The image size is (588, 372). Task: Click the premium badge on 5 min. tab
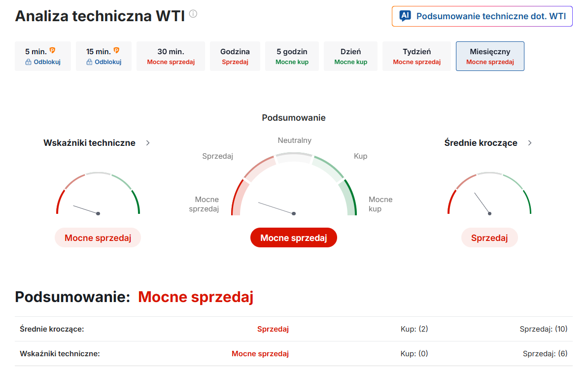(52, 50)
